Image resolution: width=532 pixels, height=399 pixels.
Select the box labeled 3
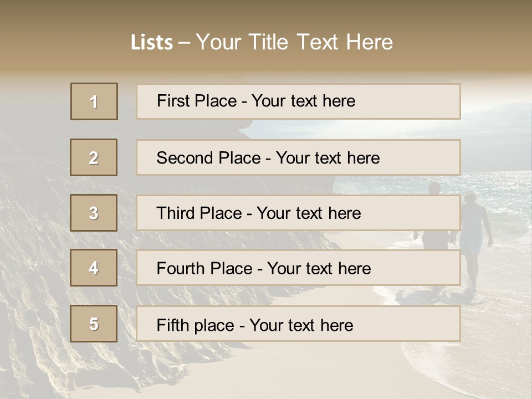(x=94, y=213)
